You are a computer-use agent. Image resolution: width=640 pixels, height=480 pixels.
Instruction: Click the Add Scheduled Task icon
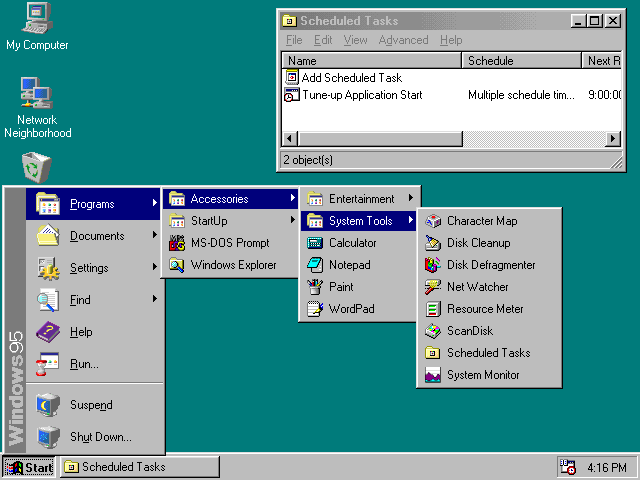[291, 77]
